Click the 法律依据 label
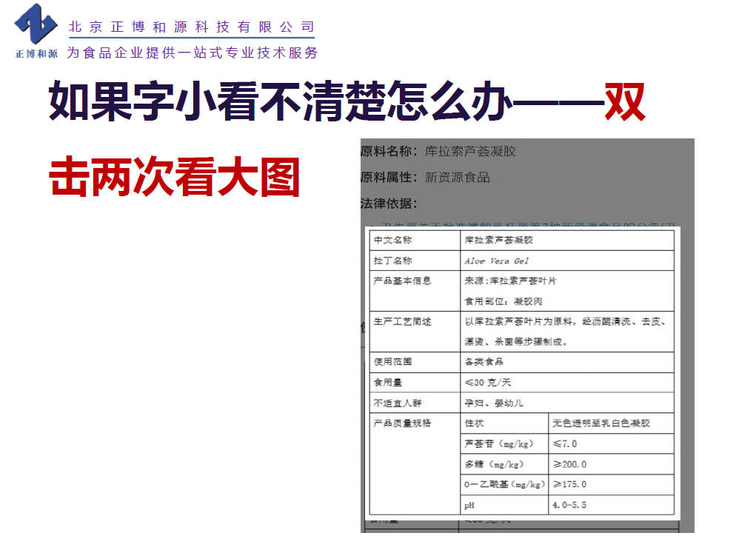Screen dimensions: 756x550 389,204
